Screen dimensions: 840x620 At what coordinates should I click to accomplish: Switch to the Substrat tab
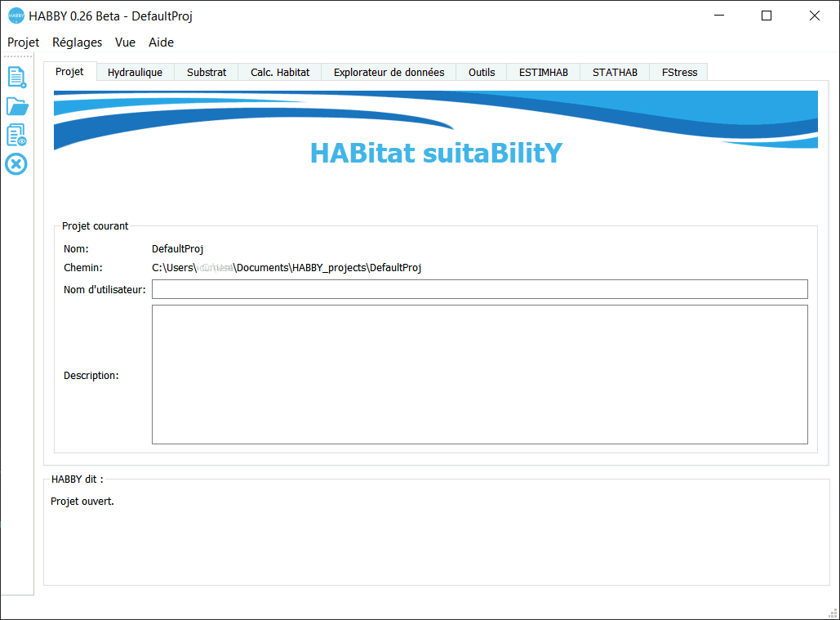[x=207, y=72]
